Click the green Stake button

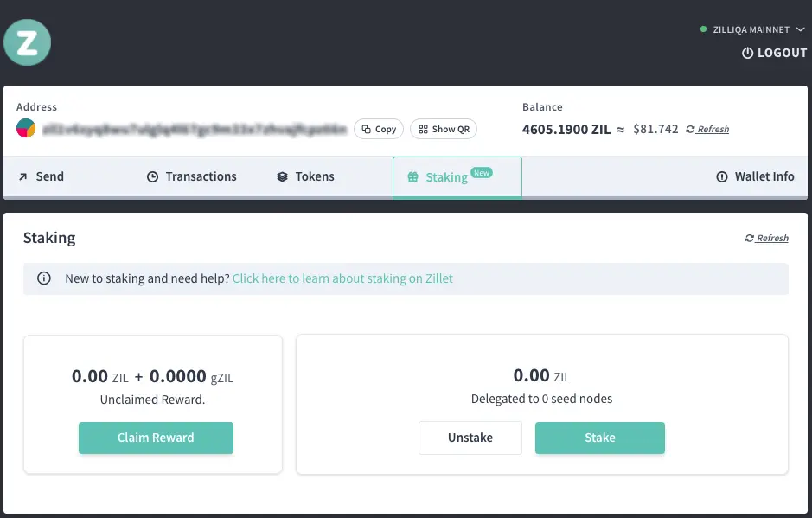[599, 438]
